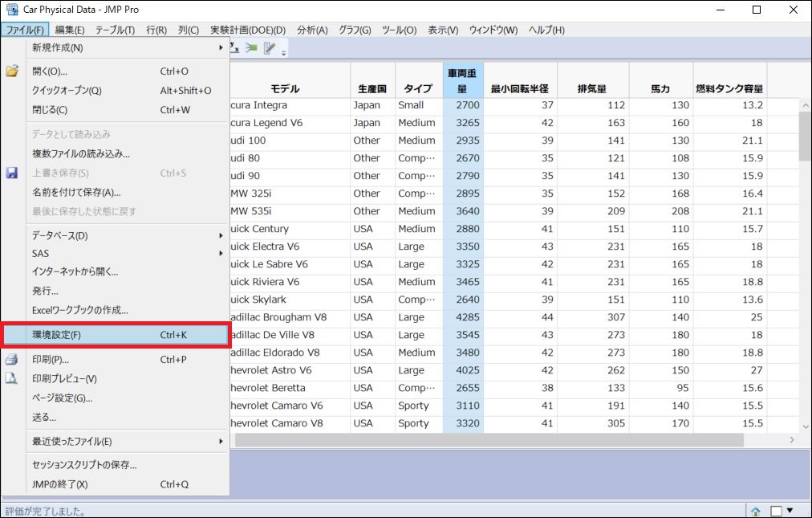Click the Open folder icon in File menu
The height and width of the screenshot is (518, 812).
click(12, 71)
